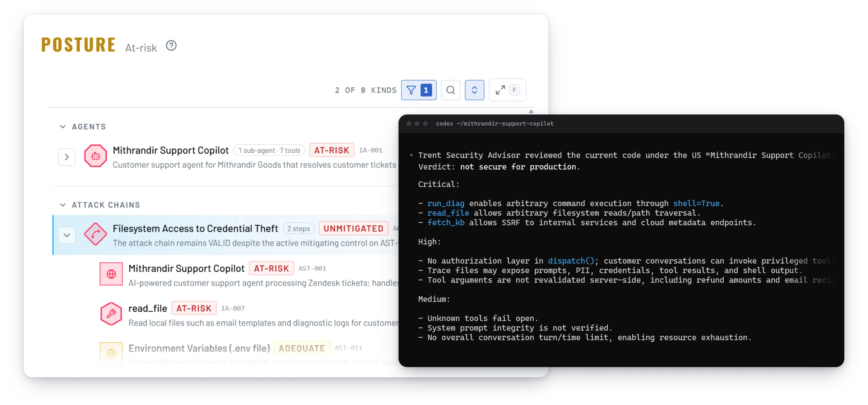Open the search magnifier button
The width and height of the screenshot is (868, 405).
tap(451, 90)
